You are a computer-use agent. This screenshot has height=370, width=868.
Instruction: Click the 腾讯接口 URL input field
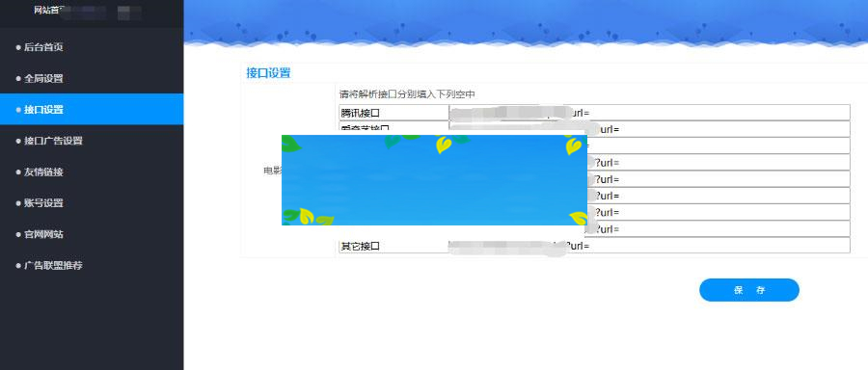(x=649, y=113)
